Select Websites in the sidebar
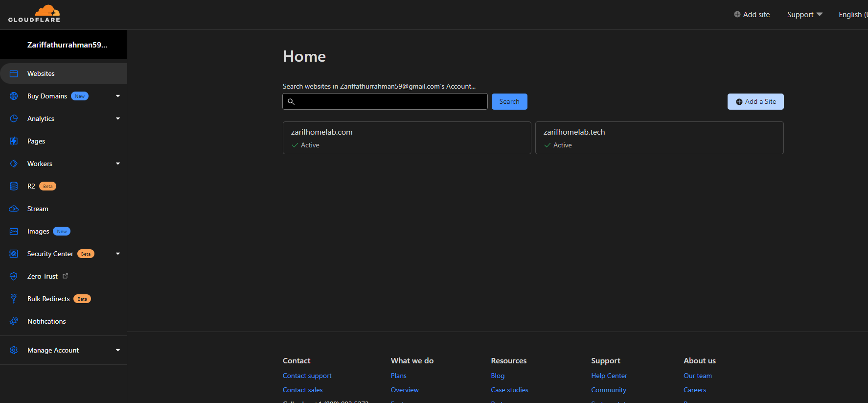This screenshot has height=403, width=868. (41, 73)
